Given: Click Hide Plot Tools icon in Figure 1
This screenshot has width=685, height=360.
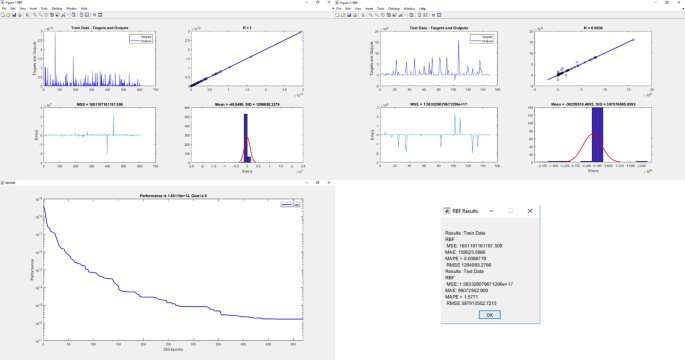Looking at the screenshot, I should [94, 15].
